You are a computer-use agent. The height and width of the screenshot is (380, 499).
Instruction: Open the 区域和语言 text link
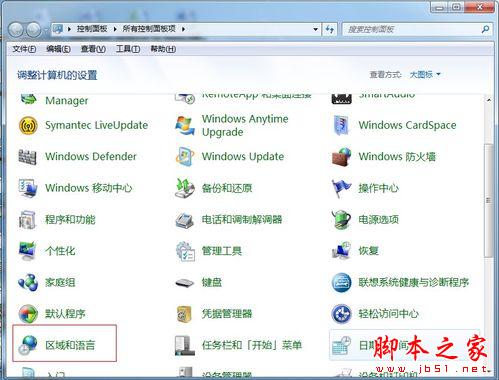(70, 345)
